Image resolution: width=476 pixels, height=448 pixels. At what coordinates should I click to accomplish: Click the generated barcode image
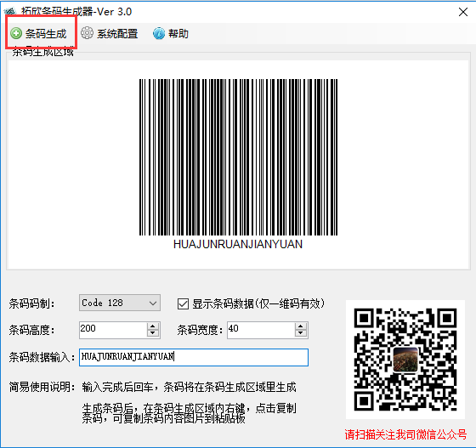[x=238, y=157]
